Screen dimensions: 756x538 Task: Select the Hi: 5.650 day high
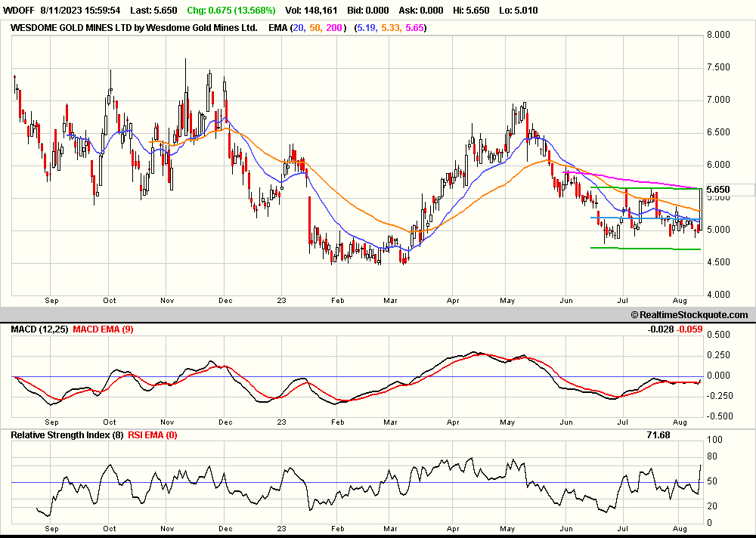click(x=469, y=10)
